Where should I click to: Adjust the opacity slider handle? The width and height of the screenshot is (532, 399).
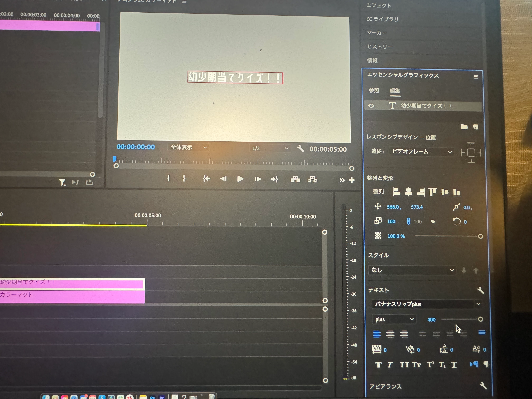pyautogui.click(x=480, y=236)
